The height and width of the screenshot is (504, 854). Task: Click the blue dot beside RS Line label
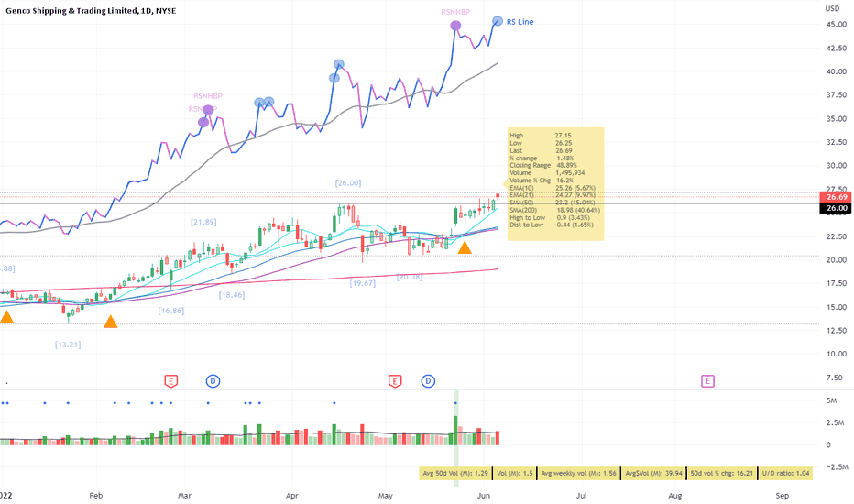(498, 21)
